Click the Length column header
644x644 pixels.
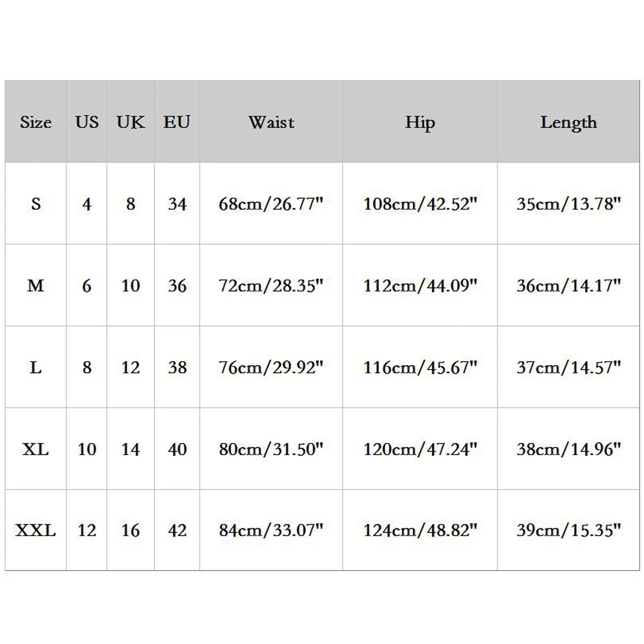click(x=568, y=122)
